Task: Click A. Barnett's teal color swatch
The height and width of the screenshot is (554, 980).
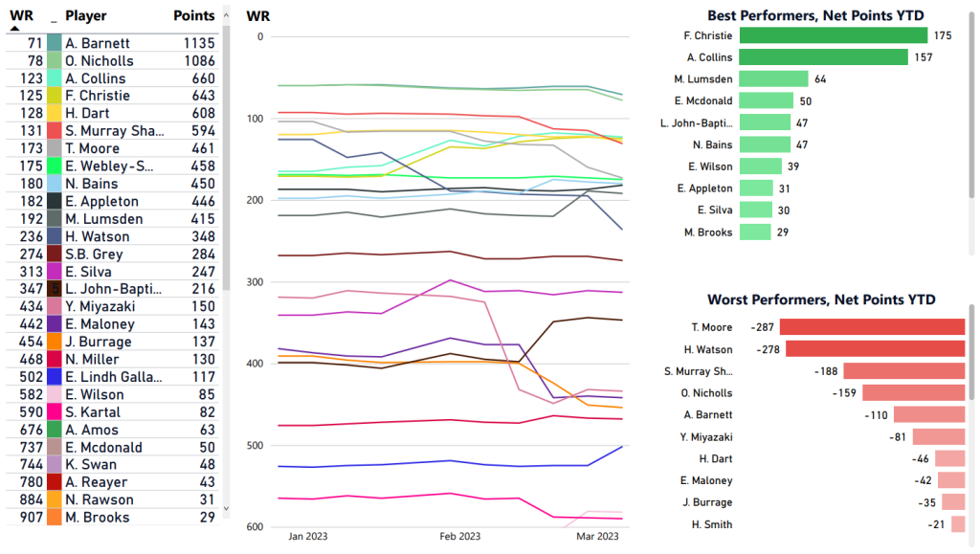Action: (55, 43)
